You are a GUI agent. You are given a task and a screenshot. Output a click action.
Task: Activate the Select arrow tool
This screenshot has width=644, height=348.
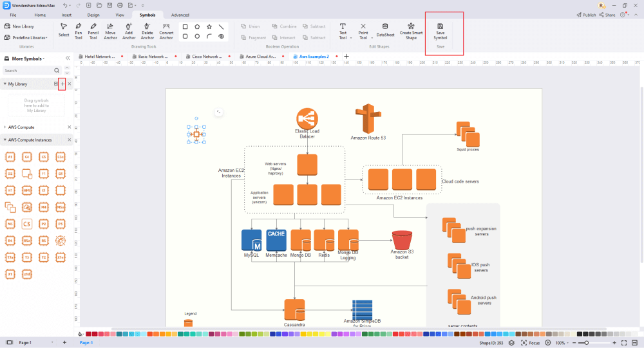click(x=64, y=30)
